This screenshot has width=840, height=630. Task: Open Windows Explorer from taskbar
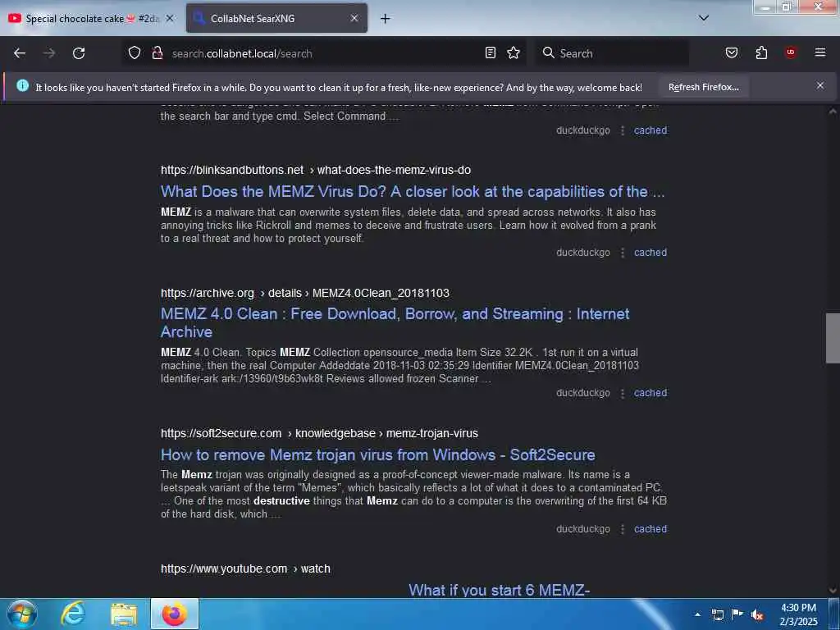point(124,614)
